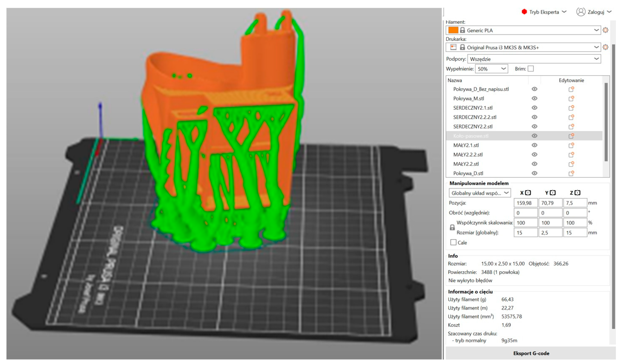Open the Wypełnienie 50% infill dropdown

[503, 69]
